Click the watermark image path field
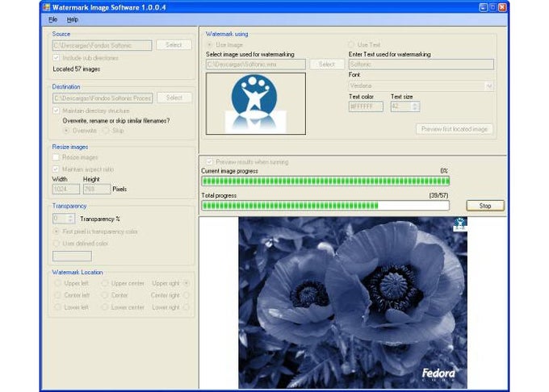This screenshot has height=392, width=549. [x=256, y=65]
